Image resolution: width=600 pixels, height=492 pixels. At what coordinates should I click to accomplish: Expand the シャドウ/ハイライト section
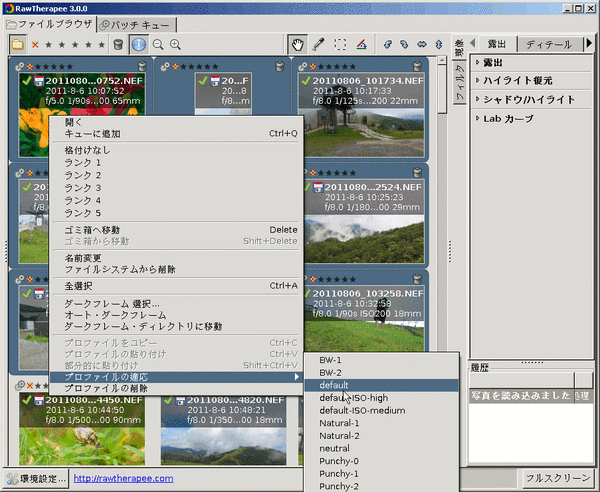pos(529,100)
